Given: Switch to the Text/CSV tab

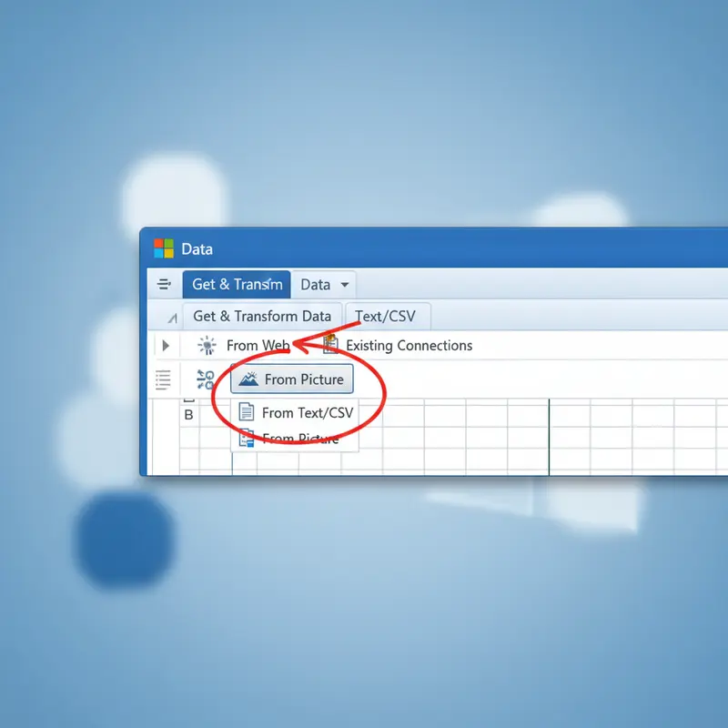Looking at the screenshot, I should click(x=386, y=316).
